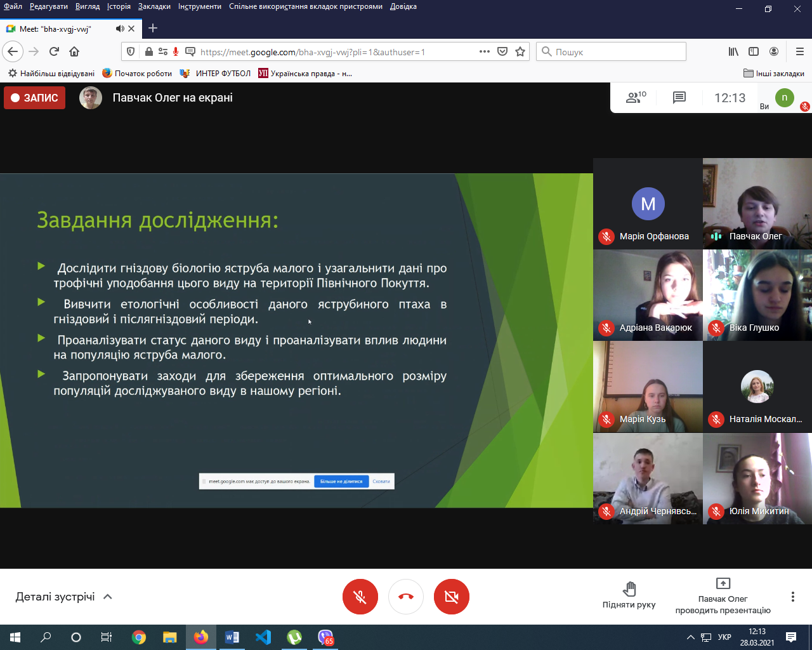The image size is (812, 650).
Task: Open ИНТЕР ФУТБОЛ bookmark
Action: pos(215,73)
